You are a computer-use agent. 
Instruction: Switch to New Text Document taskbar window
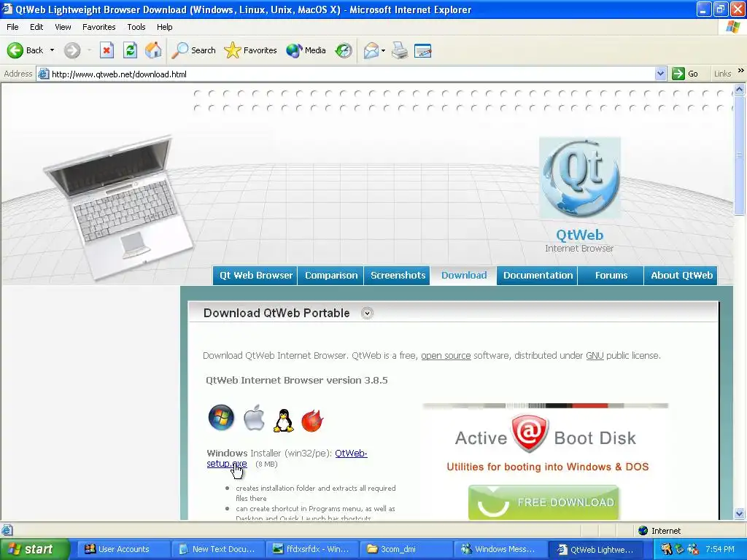[x=217, y=549]
